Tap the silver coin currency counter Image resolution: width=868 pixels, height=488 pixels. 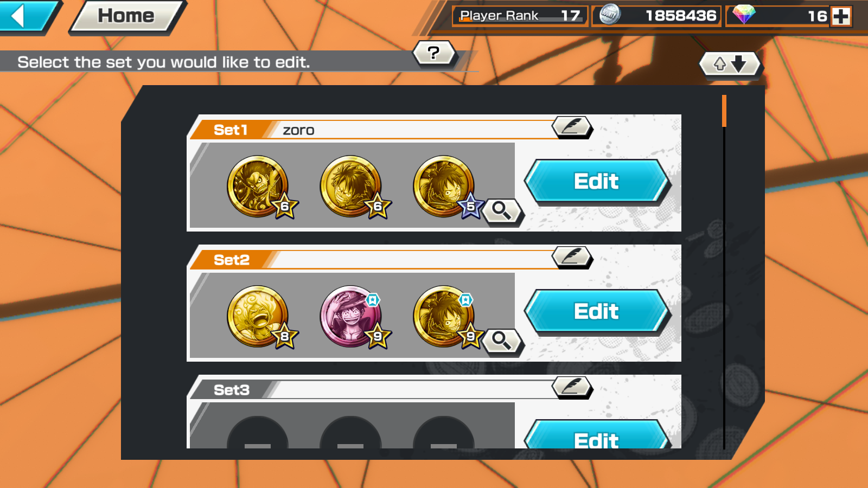tap(656, 16)
